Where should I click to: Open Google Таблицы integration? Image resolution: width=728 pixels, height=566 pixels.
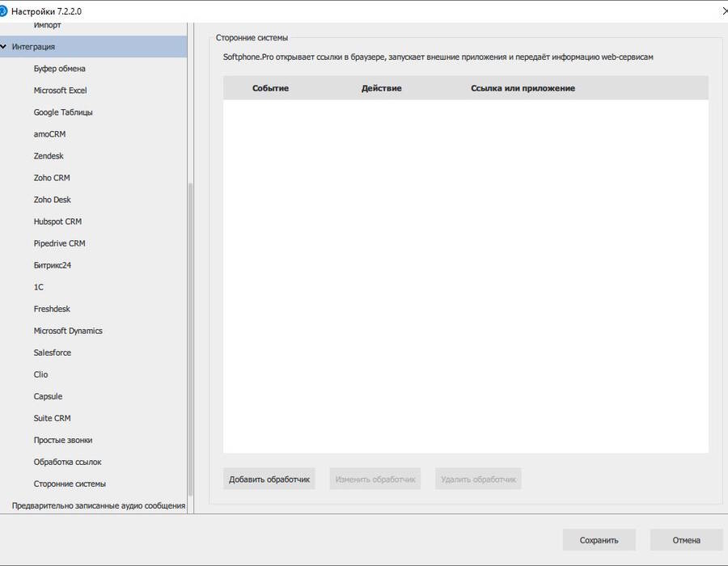62,112
